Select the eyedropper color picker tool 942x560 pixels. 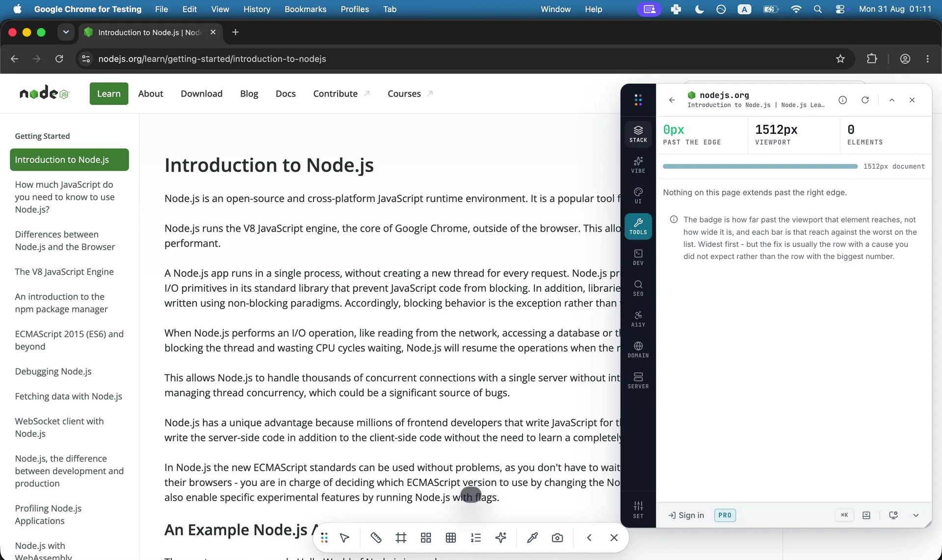coord(532,538)
